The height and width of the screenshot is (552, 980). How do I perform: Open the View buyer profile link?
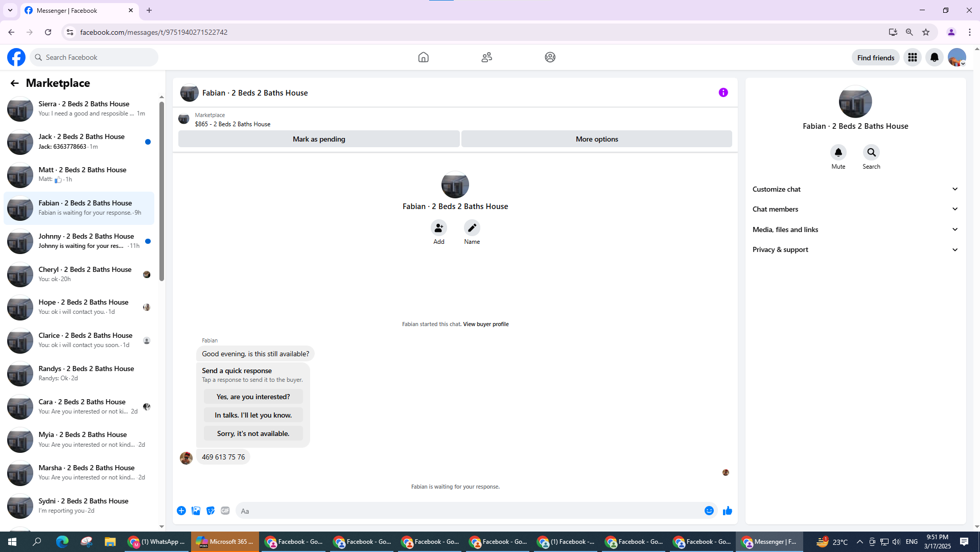(485, 324)
